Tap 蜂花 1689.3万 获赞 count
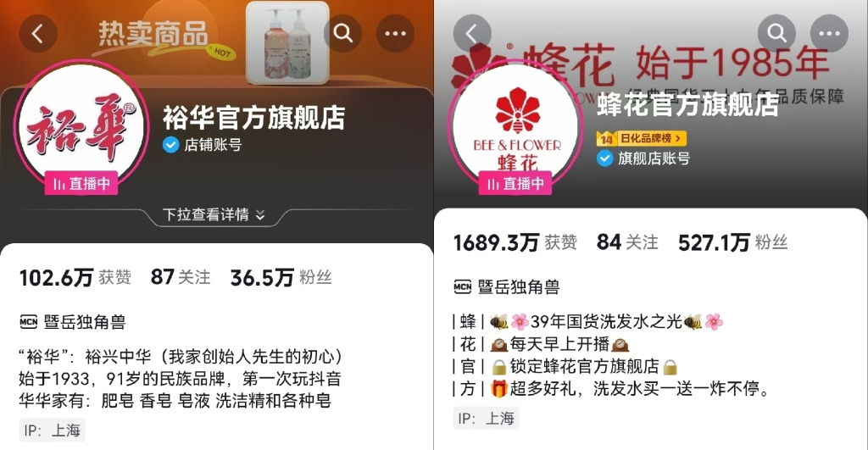The height and width of the screenshot is (450, 868). [515, 242]
